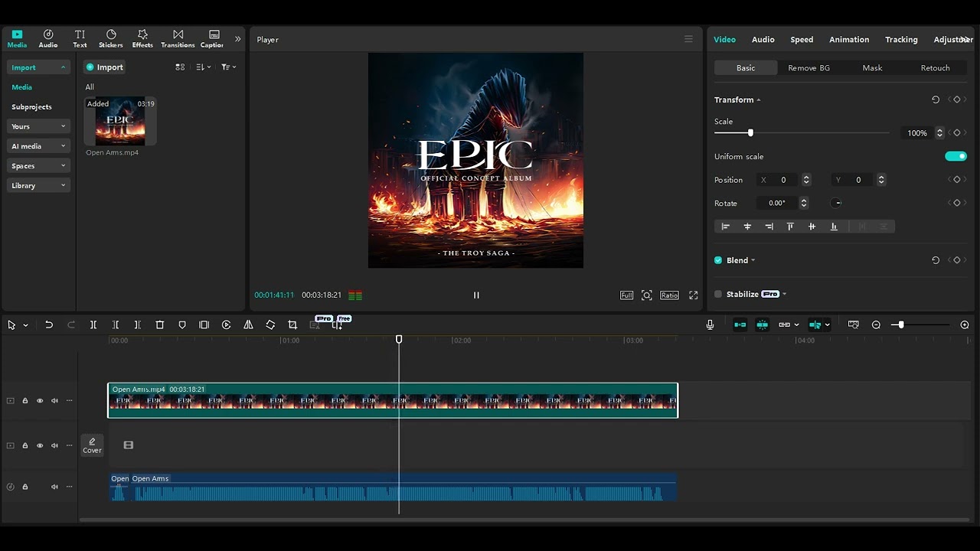Open Subprojects in the sidebar
The height and width of the screenshot is (551, 980).
coord(31,107)
